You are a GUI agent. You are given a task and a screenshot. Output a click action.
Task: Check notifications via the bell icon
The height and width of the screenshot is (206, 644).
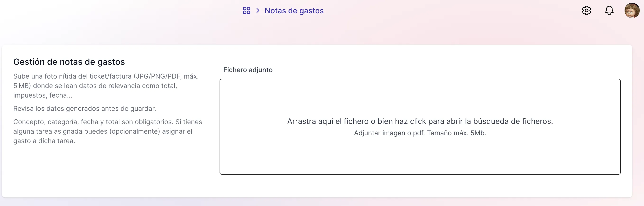coord(609,11)
